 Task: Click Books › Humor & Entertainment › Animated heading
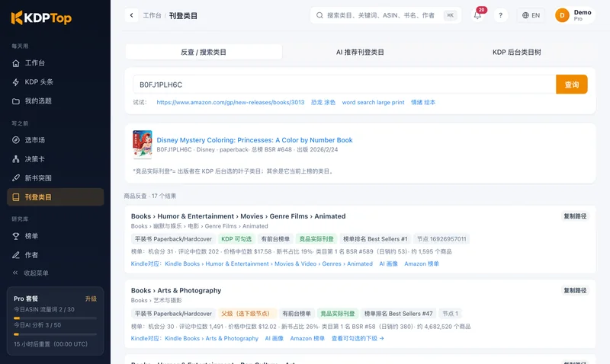click(x=238, y=216)
